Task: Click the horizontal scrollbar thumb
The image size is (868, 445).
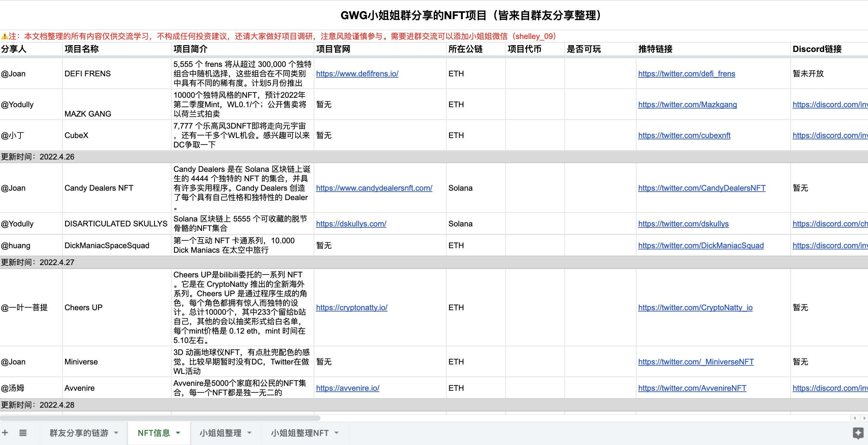Action: pos(160,418)
